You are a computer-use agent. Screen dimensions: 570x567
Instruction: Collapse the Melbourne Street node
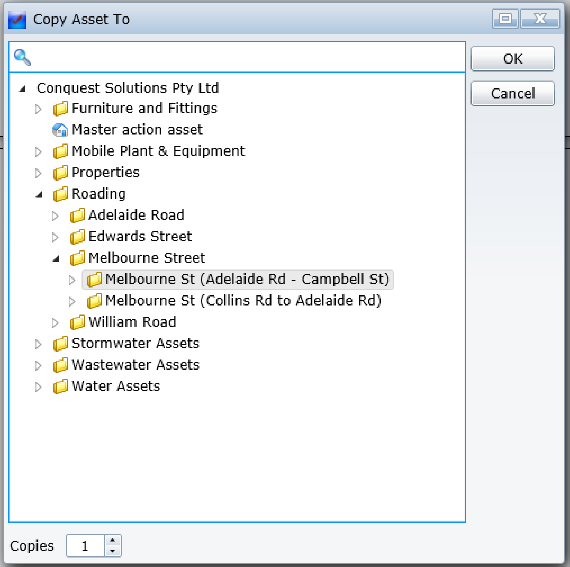click(56, 259)
